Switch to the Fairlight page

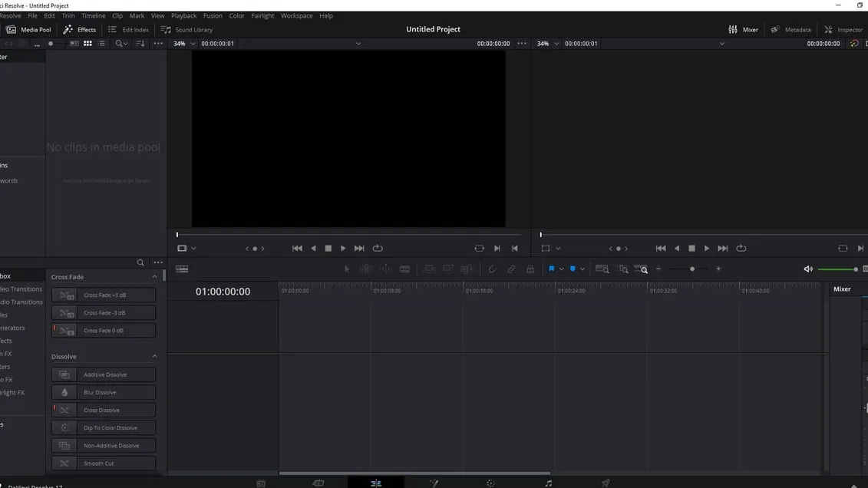(548, 483)
